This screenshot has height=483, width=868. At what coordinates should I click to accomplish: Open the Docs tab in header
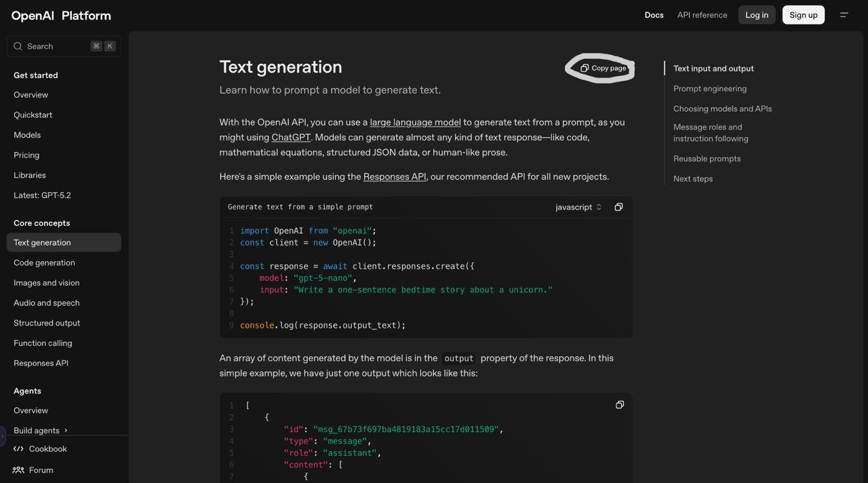[654, 15]
